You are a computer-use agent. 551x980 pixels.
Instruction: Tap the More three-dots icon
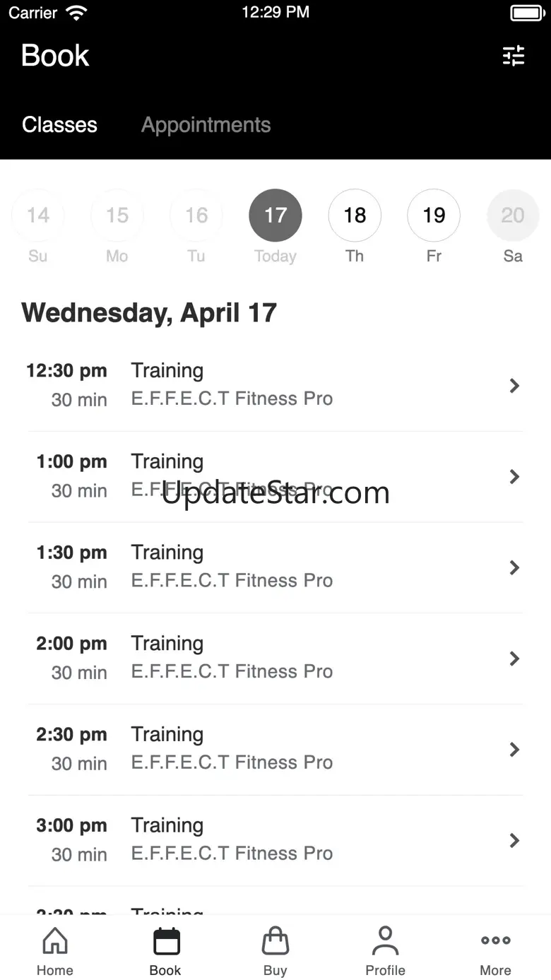click(495, 940)
